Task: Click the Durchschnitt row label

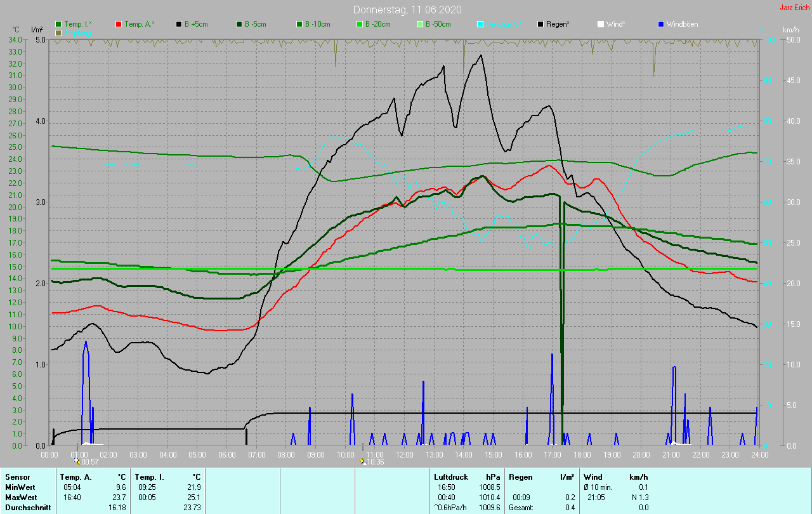Action: point(28,508)
